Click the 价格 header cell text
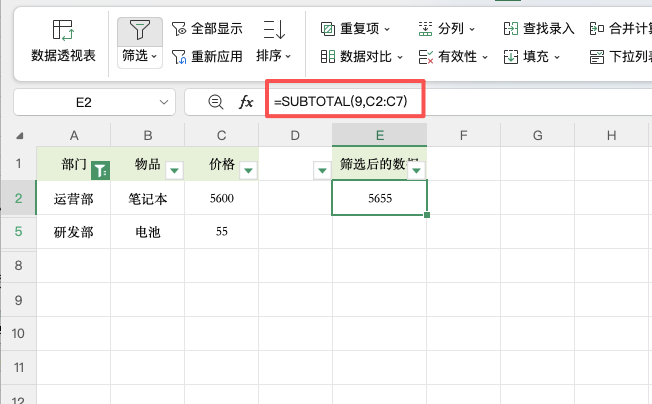This screenshot has height=404, width=652. click(222, 164)
